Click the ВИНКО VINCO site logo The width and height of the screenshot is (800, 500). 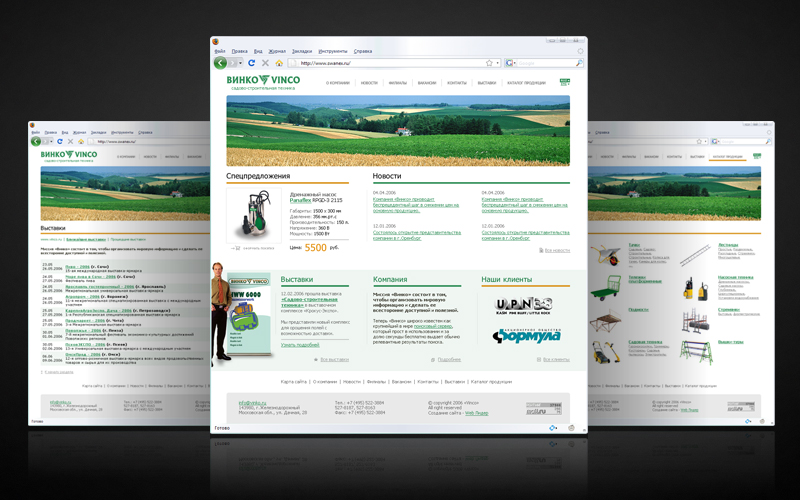263,80
